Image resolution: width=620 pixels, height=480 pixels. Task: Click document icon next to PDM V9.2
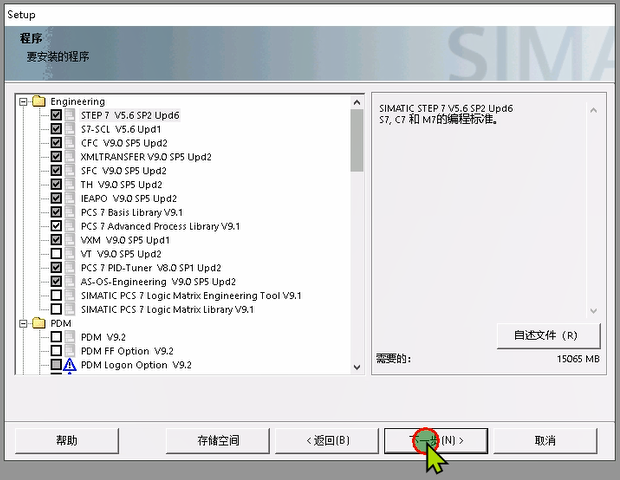[x=70, y=337]
